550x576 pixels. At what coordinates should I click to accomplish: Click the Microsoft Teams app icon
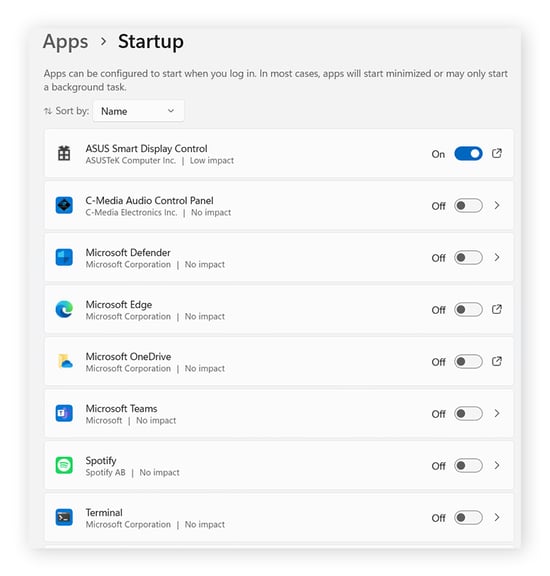click(x=64, y=413)
